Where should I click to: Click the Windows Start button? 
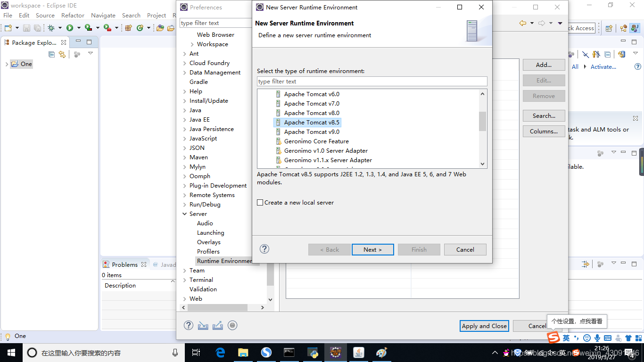(11, 353)
